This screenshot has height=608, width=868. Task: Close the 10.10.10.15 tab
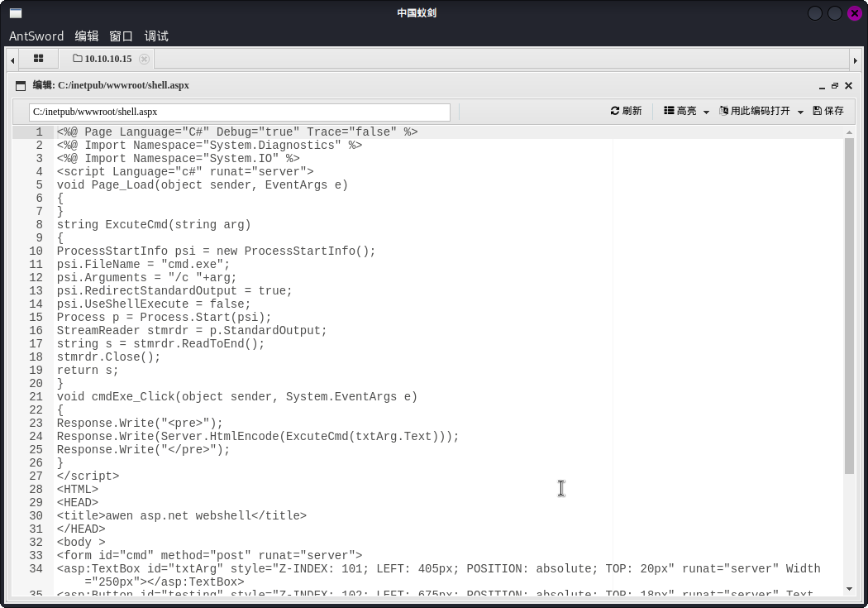(144, 59)
